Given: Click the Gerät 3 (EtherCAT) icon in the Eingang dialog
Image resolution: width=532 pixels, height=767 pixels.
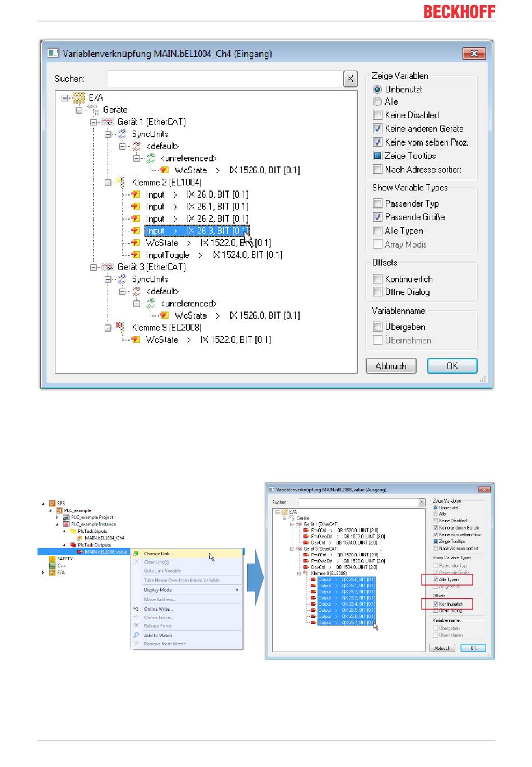Looking at the screenshot, I should (x=108, y=267).
